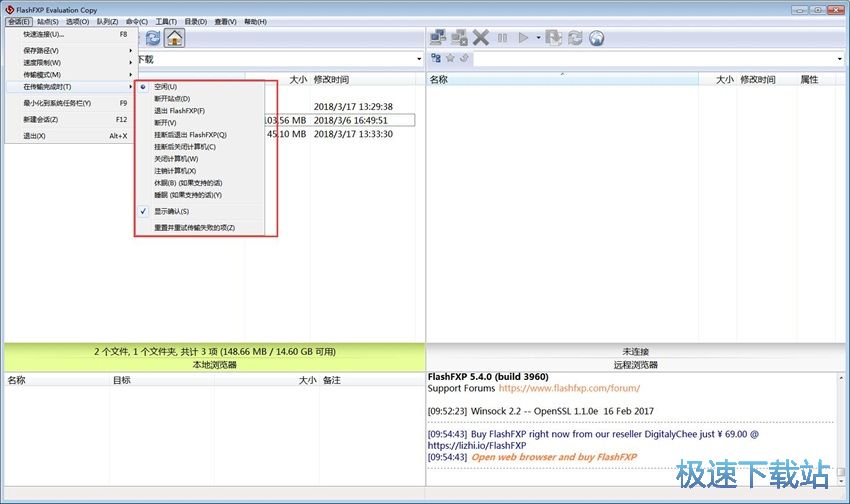The height and width of the screenshot is (504, 850).
Task: Select the 空闲(U) radio option
Action: click(199, 87)
